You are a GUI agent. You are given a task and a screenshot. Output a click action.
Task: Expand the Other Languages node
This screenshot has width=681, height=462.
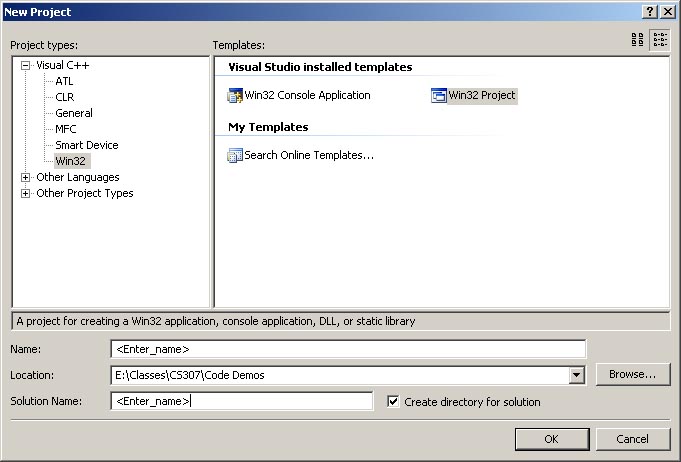tap(26, 177)
